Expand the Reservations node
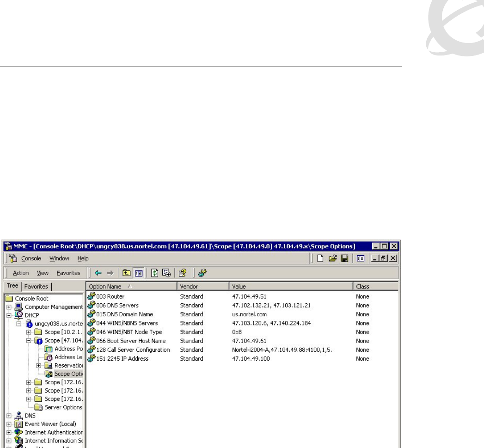Screen dimensions: 484x448 (38, 366)
